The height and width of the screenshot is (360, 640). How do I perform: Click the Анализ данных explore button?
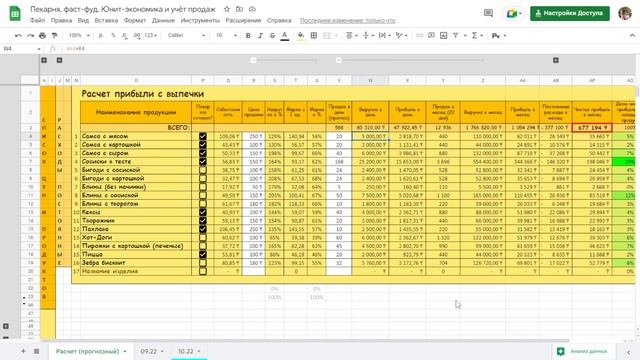click(x=582, y=351)
